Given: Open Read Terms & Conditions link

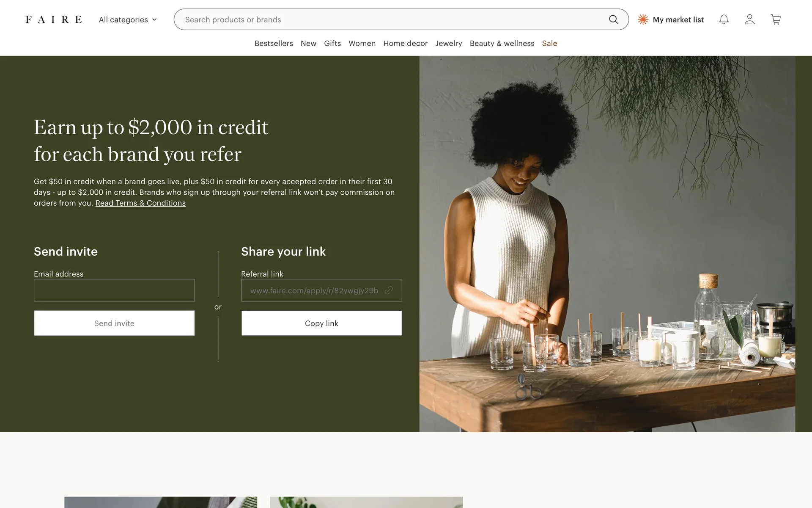Looking at the screenshot, I should (140, 203).
